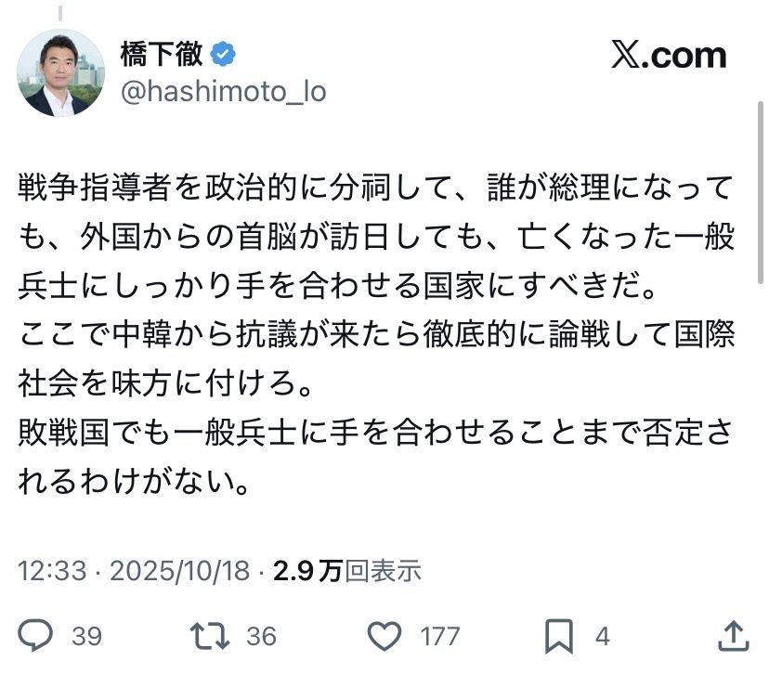Screen dimensions: 769x700
Task: Click the bookmark count 4
Action: click(x=602, y=636)
